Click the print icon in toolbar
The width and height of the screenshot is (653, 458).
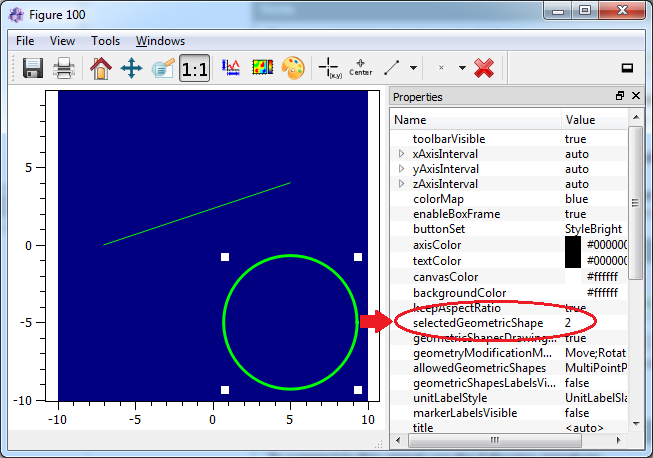[x=64, y=68]
